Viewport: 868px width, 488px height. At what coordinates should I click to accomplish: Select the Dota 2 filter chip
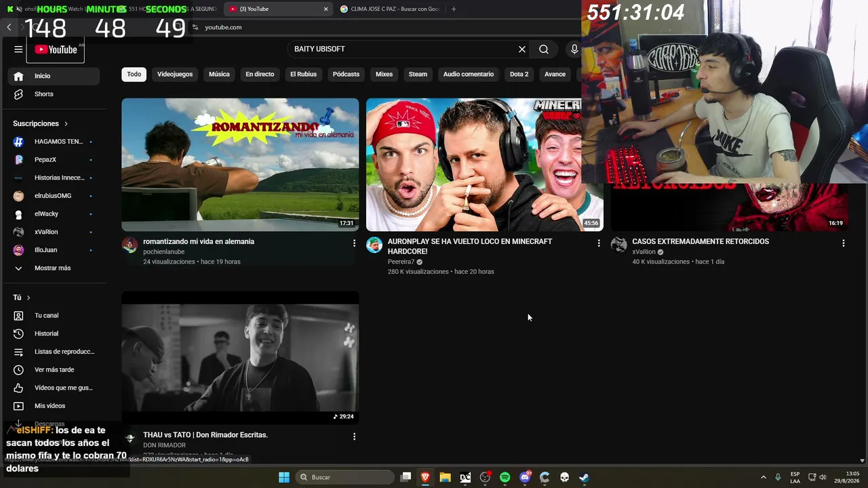click(x=519, y=75)
